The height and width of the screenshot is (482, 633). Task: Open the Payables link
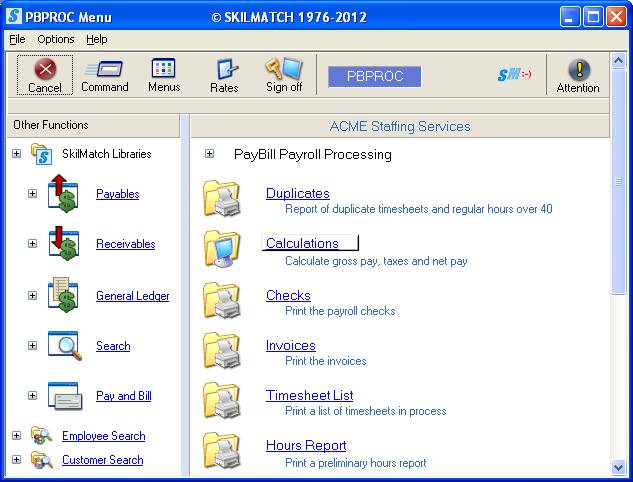coord(117,194)
